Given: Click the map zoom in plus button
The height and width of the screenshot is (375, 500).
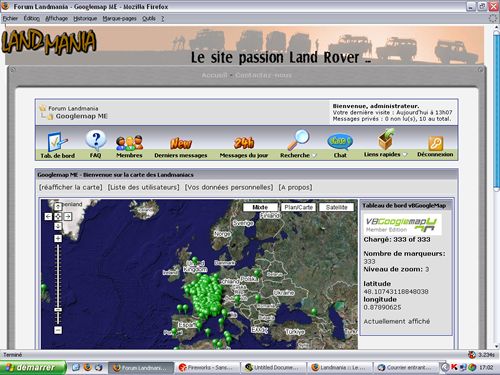Looking at the screenshot, I should [58, 238].
